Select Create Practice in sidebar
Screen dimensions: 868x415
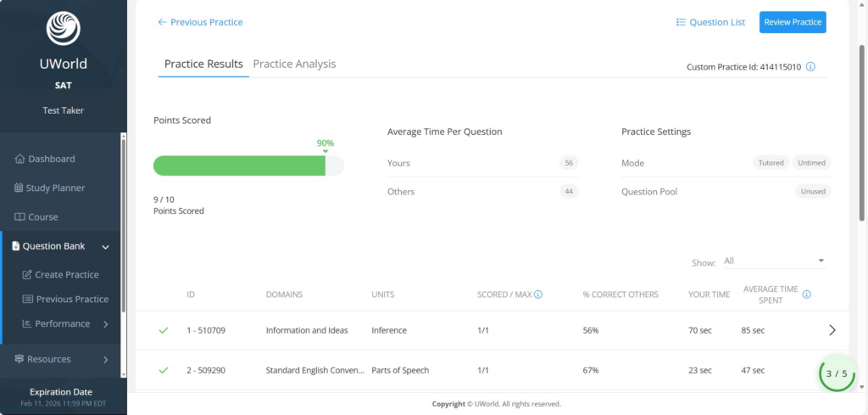coord(67,275)
